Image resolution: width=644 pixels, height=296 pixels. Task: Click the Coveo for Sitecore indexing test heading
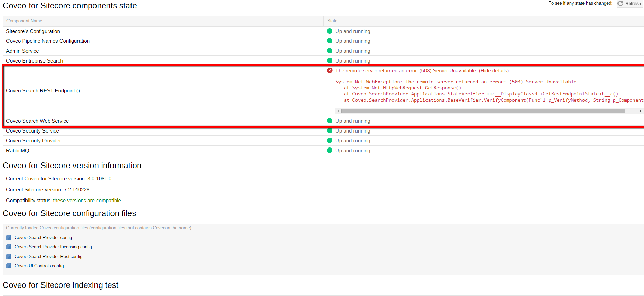point(60,285)
